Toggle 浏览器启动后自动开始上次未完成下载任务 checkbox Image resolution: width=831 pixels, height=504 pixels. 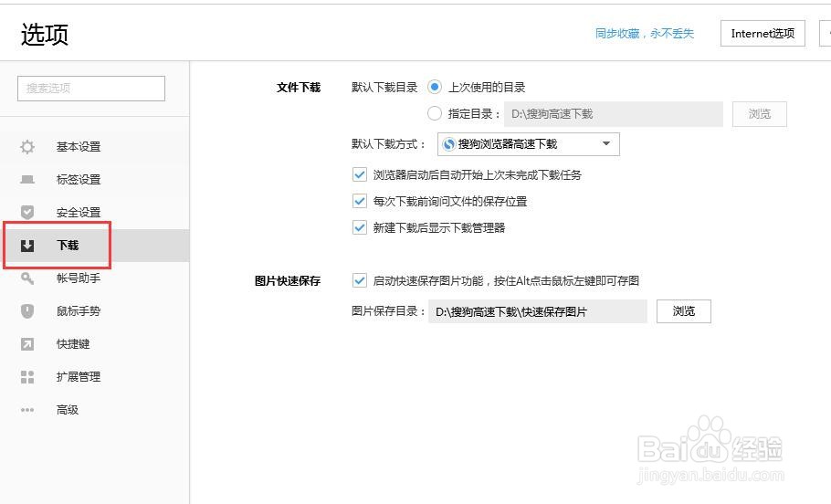359,175
